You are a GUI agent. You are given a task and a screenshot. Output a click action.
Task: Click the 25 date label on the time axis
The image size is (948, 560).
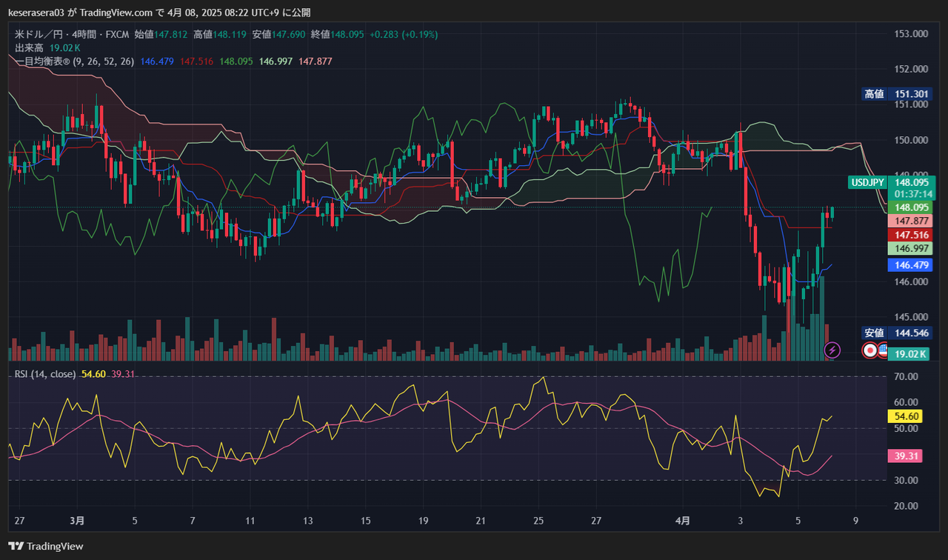tap(538, 521)
